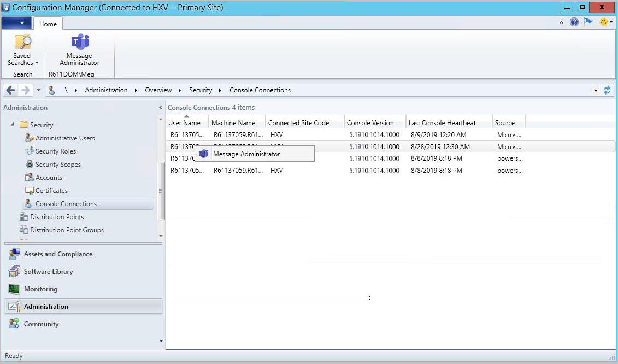This screenshot has height=364, width=618.
Task: Select the Home ribbon tab
Action: (x=48, y=24)
